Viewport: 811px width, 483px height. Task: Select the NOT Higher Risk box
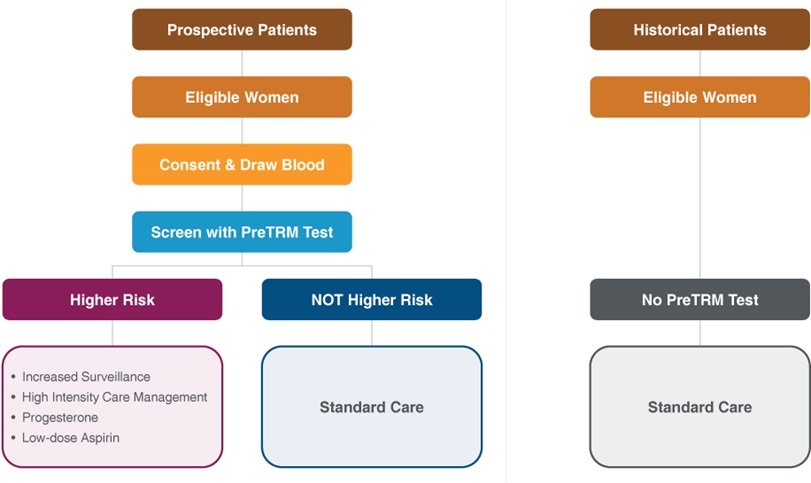[x=372, y=300]
